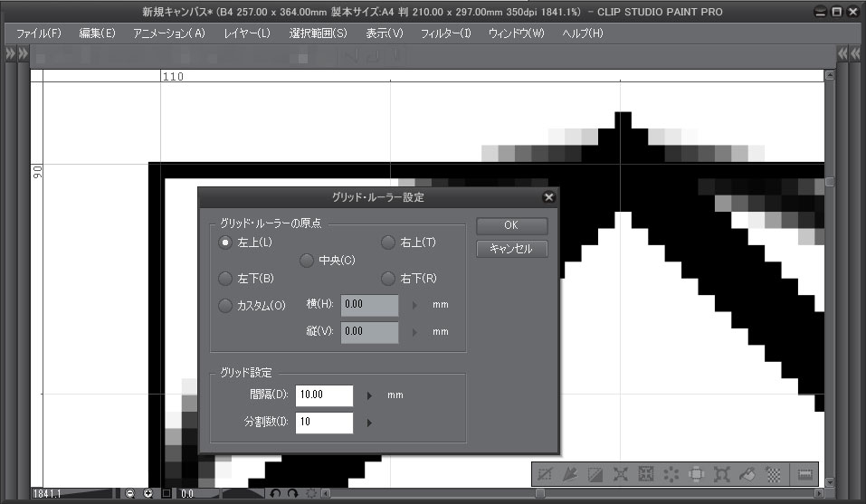
Task: Click the rotate left icon in status bar
Action: pyautogui.click(x=276, y=494)
